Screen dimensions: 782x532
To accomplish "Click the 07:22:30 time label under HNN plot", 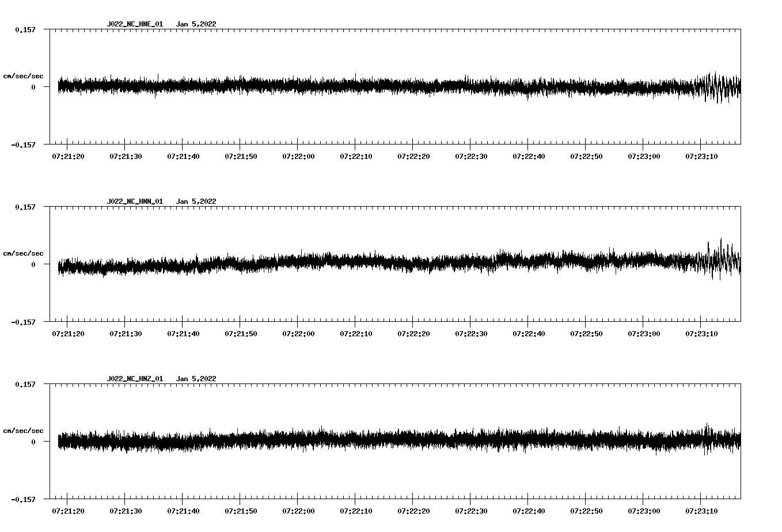I will coord(471,333).
